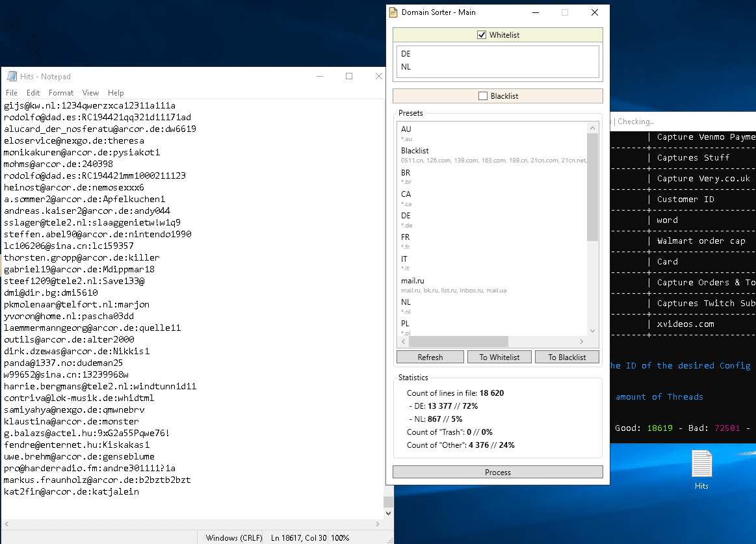The width and height of the screenshot is (756, 544).
Task: Maximize the Hits Notepad window
Action: coord(349,77)
